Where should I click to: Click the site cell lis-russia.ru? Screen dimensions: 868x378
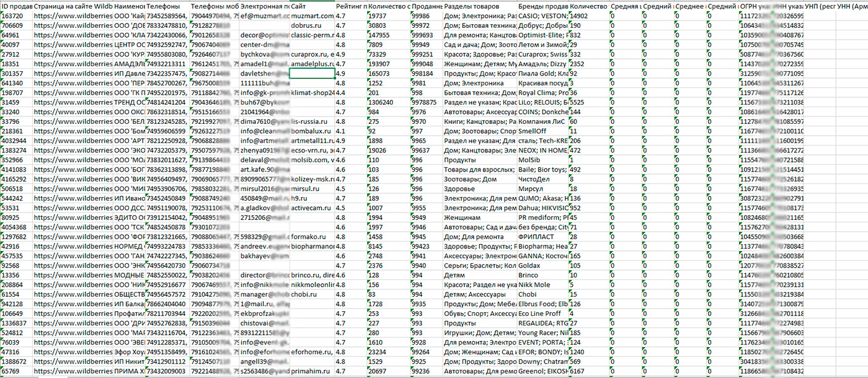[312, 121]
